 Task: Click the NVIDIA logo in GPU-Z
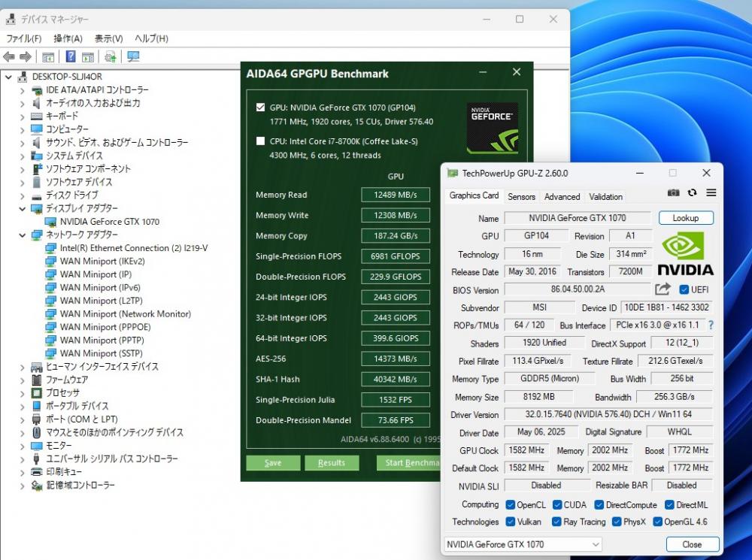685,254
